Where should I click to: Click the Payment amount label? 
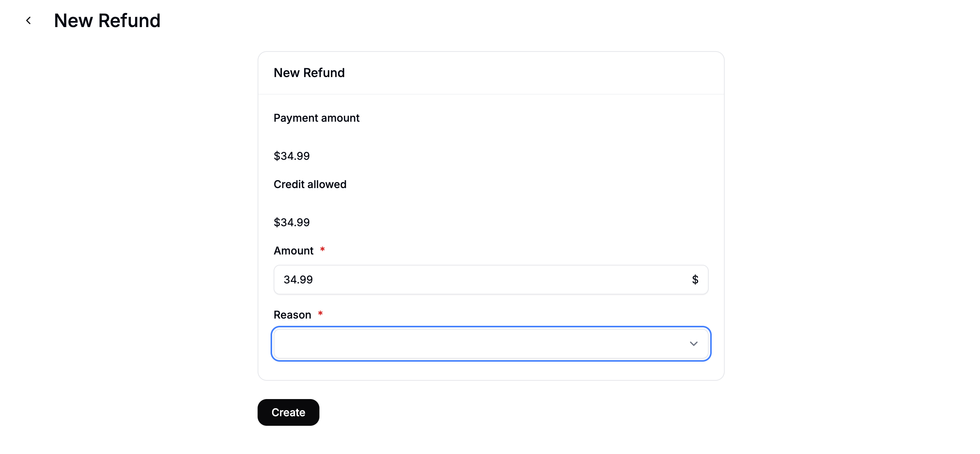(316, 118)
